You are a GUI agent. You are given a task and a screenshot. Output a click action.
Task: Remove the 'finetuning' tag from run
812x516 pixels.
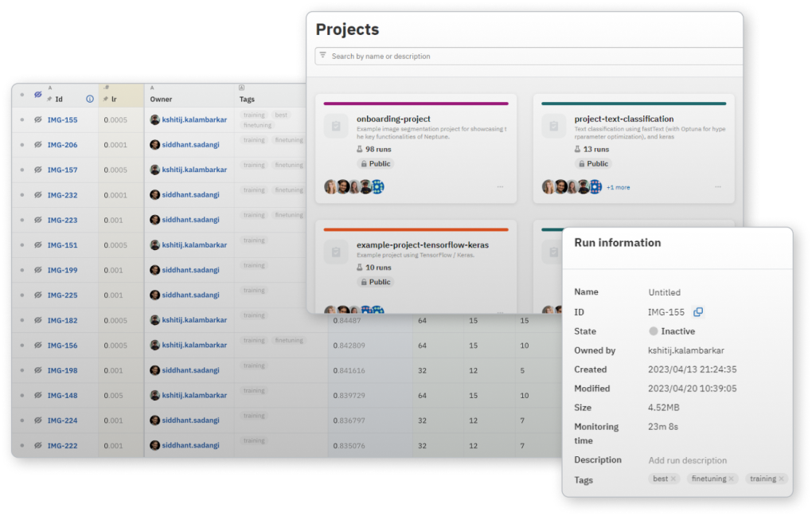tap(732, 479)
